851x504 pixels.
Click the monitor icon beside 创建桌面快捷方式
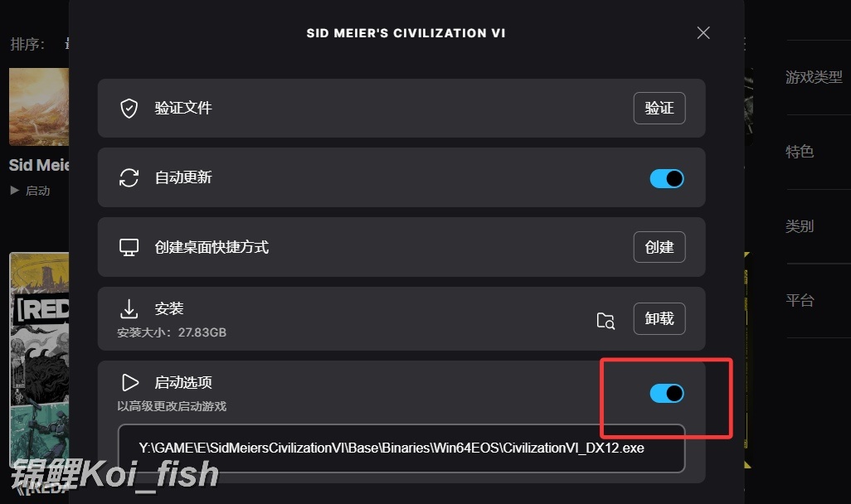pyautogui.click(x=129, y=247)
